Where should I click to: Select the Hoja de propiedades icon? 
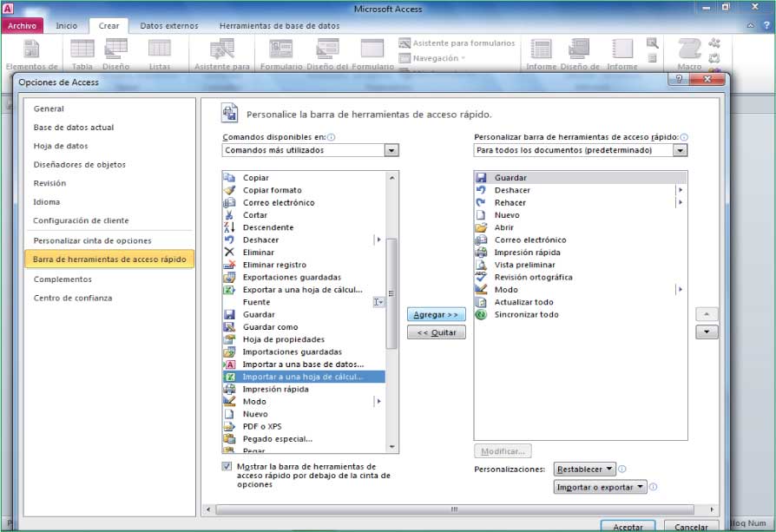(x=229, y=339)
